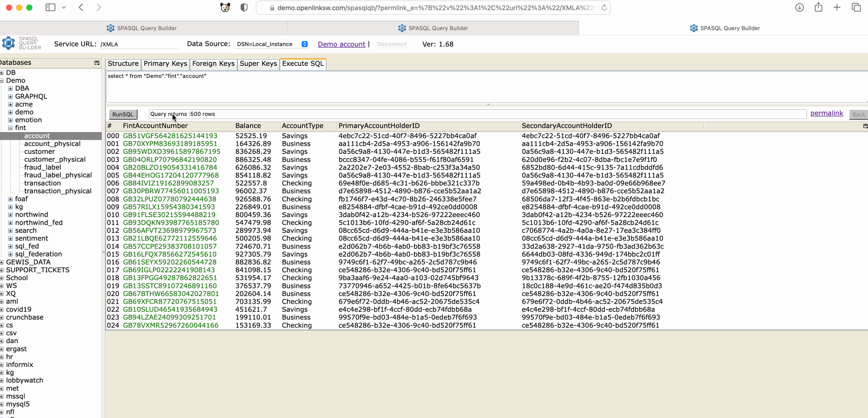The image size is (868, 418).
Task: Edit the Service URL field
Action: pos(139,45)
